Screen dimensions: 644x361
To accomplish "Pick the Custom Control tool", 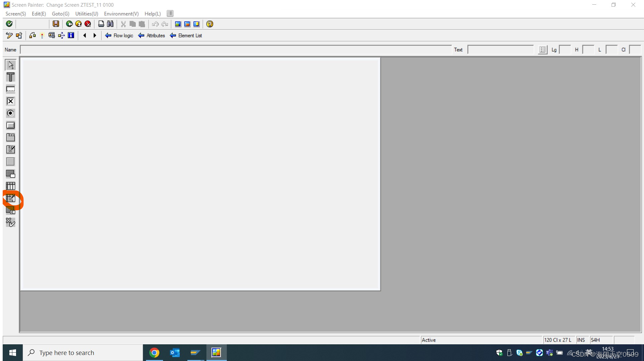I will pyautogui.click(x=10, y=210).
